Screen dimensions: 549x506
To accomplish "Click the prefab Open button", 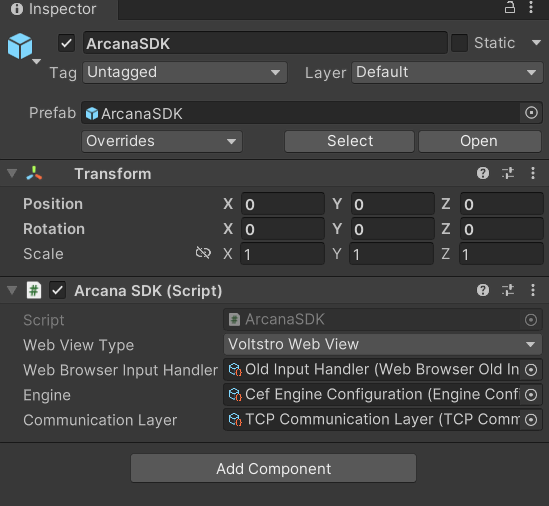I will (x=480, y=141).
